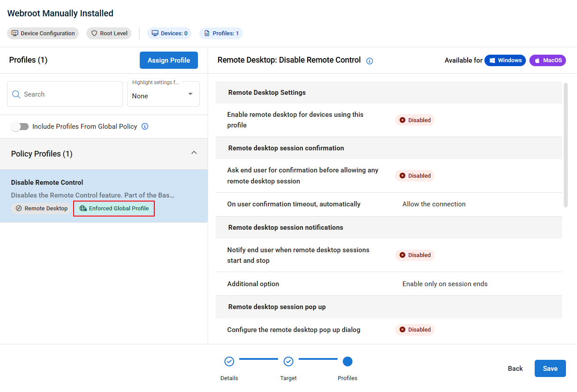Click the shield icon in Root Level chip
The image size is (577, 392).
tap(94, 34)
